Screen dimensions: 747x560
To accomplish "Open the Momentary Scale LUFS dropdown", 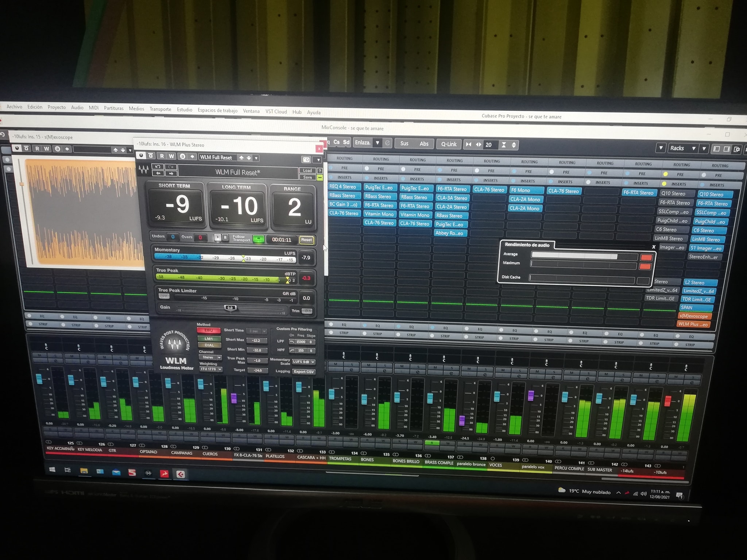I will click(304, 362).
